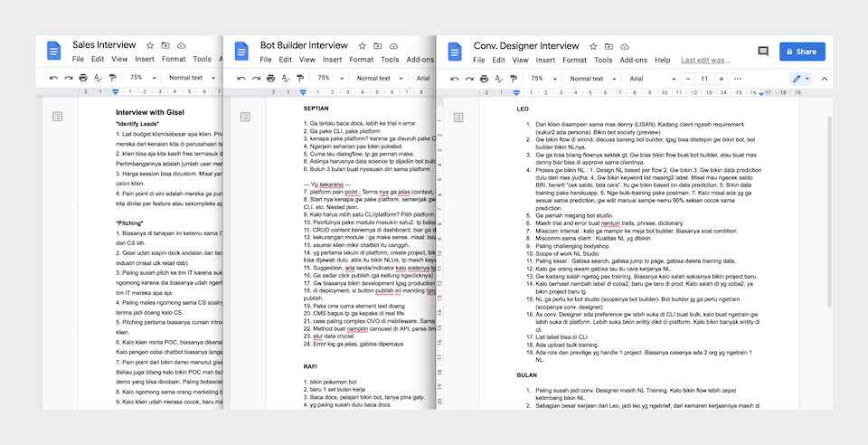The image size is (868, 445).
Task: Open Arial font dropdown in Conv. Designer Interview
Action: [653, 79]
